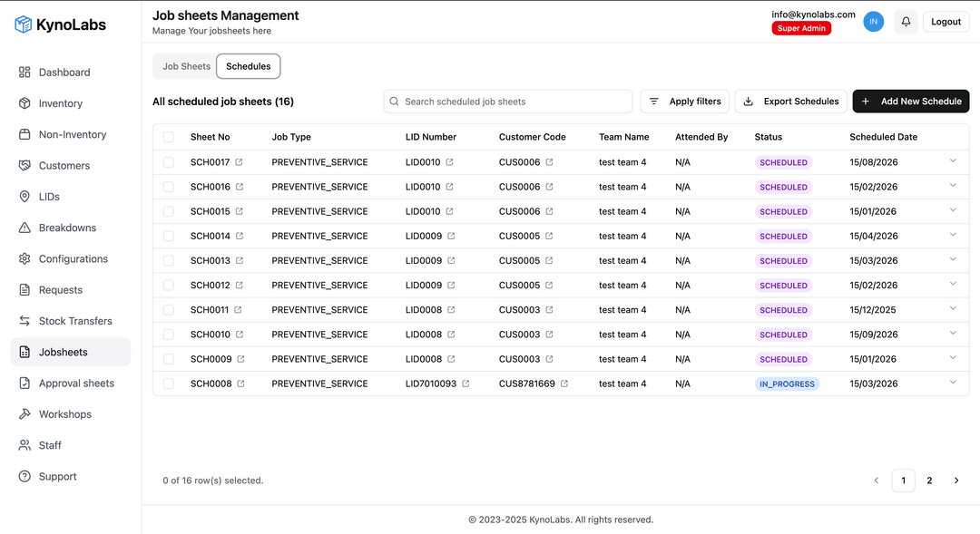This screenshot has width=980, height=534.
Task: Check the checkbox for row SCH0015
Action: 169,211
